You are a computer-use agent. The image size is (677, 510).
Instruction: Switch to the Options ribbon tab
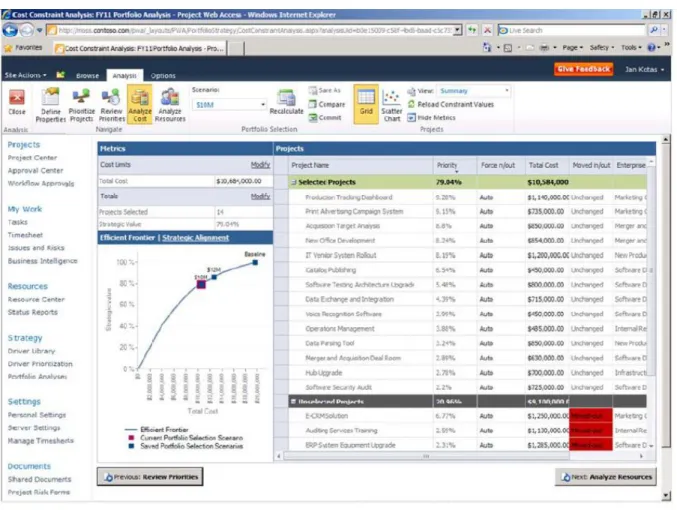pyautogui.click(x=163, y=76)
